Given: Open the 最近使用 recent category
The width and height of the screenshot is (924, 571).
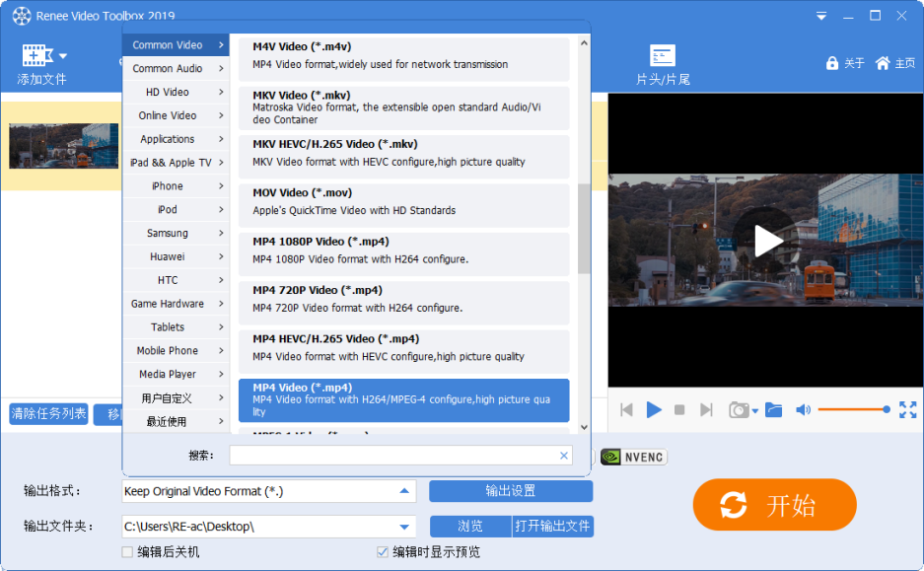Looking at the screenshot, I should [x=177, y=421].
